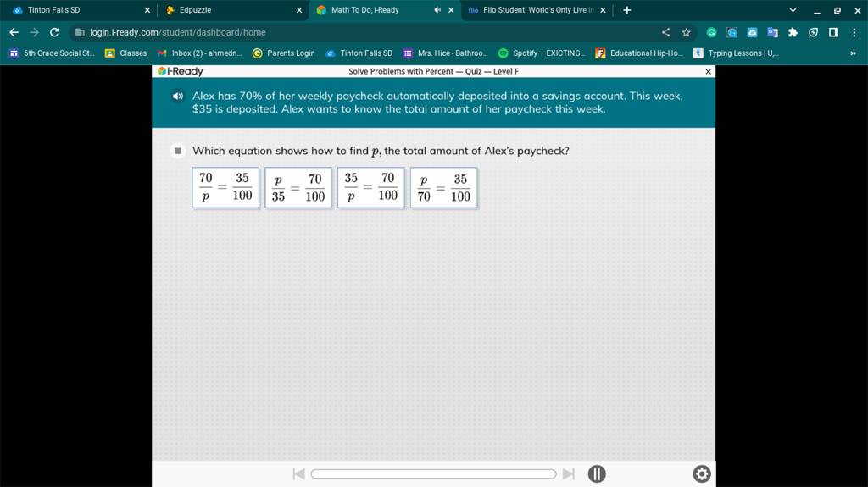Toggle browser side panel

[x=833, y=32]
